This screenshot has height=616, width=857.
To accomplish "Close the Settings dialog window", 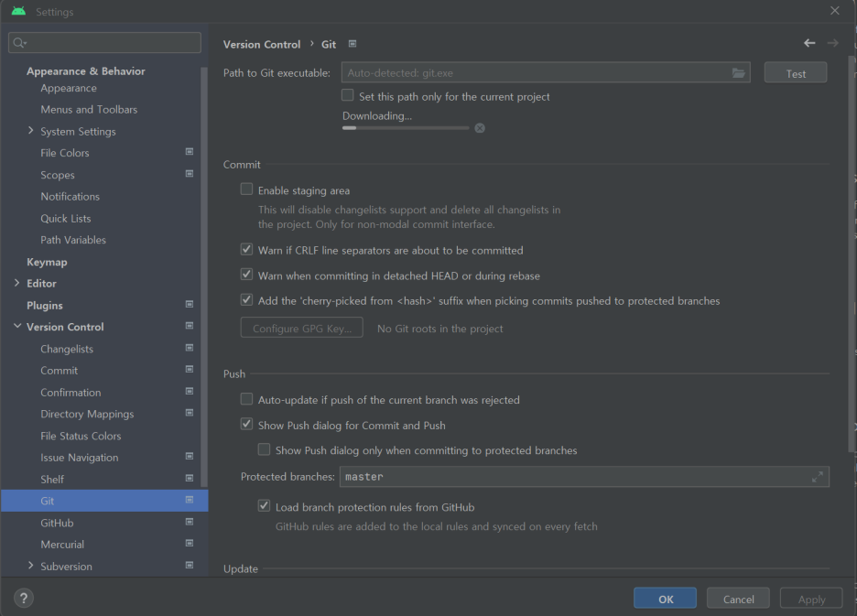I will (835, 10).
